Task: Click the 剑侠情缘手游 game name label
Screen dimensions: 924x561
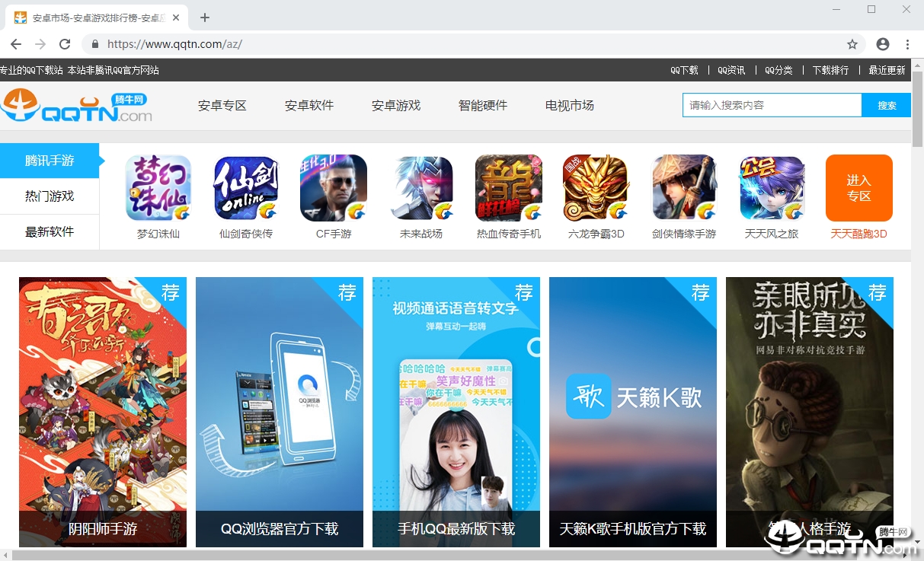Action: point(684,234)
